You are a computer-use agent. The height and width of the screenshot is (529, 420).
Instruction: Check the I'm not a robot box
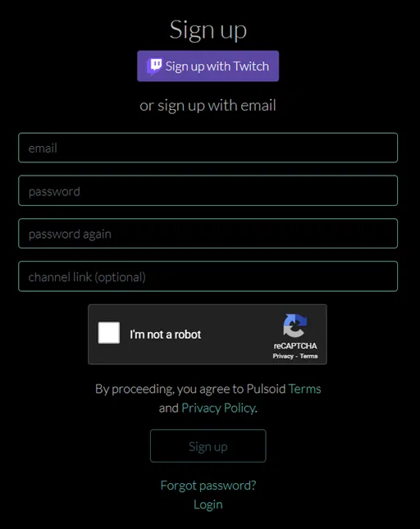click(x=108, y=333)
